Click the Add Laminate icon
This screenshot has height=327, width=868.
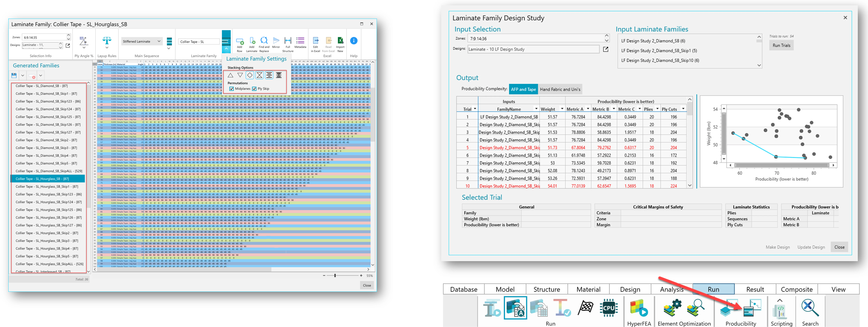coord(252,41)
